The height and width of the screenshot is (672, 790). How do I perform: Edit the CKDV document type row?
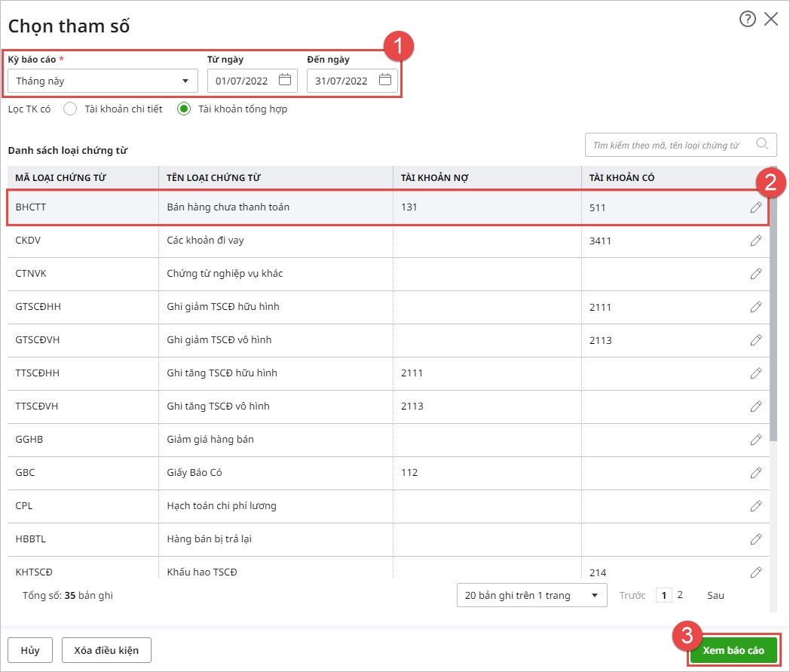click(755, 241)
